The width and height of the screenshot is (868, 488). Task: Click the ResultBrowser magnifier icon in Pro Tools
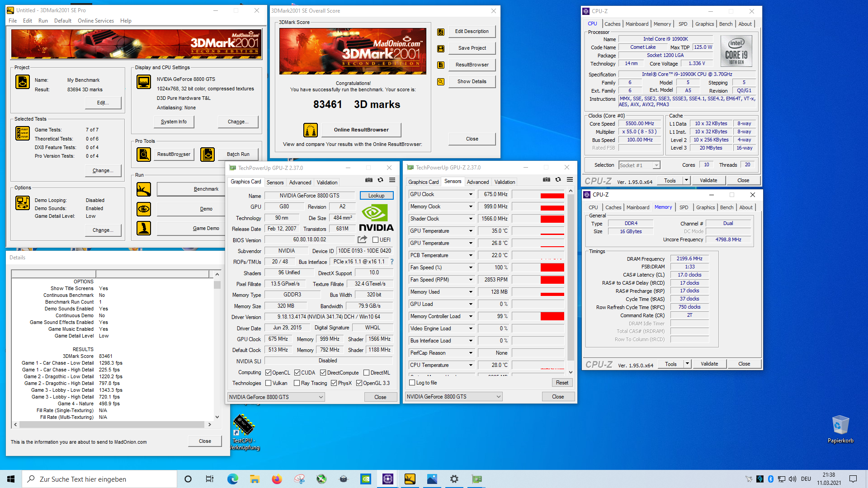144,154
